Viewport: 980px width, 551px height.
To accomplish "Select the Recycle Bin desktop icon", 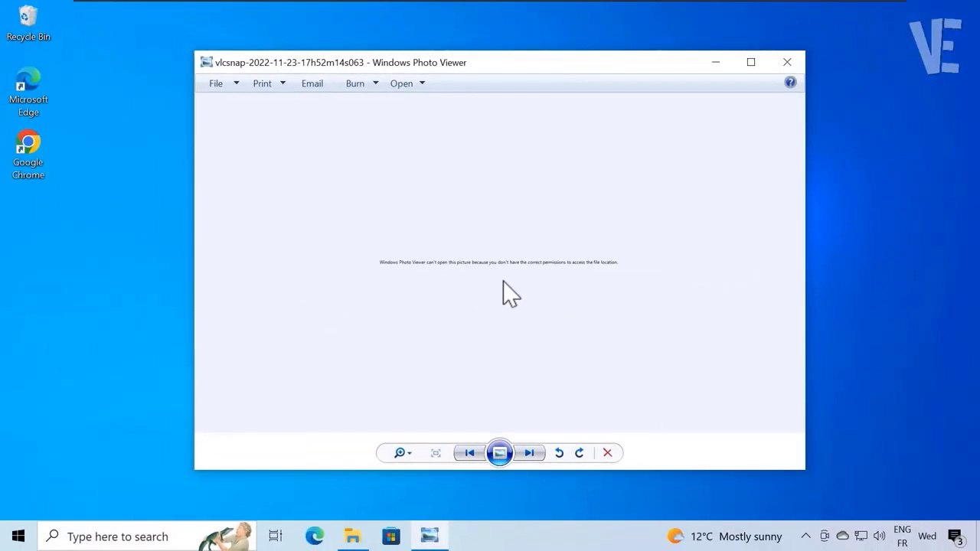I will (x=28, y=24).
